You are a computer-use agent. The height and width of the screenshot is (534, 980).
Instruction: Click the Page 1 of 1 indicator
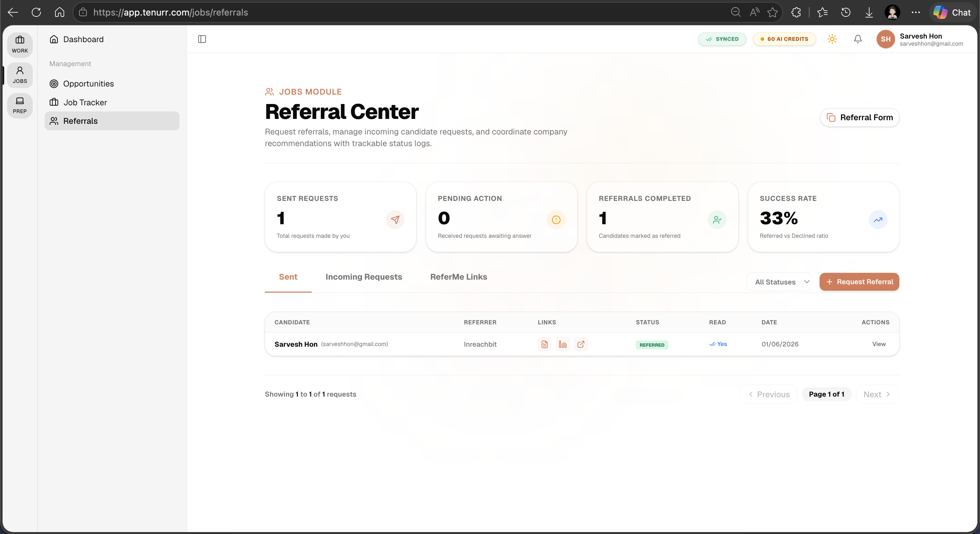[x=826, y=394]
